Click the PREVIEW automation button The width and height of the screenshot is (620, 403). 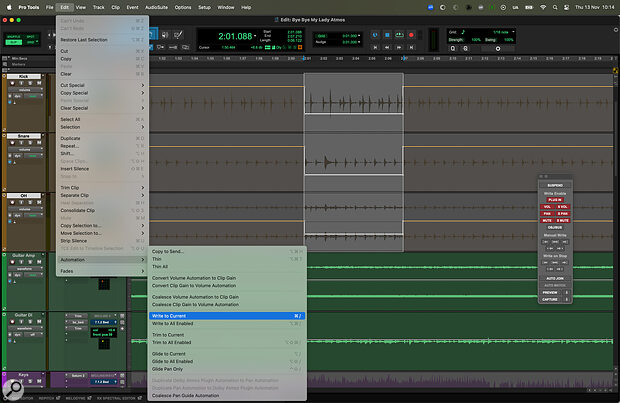pyautogui.click(x=550, y=293)
